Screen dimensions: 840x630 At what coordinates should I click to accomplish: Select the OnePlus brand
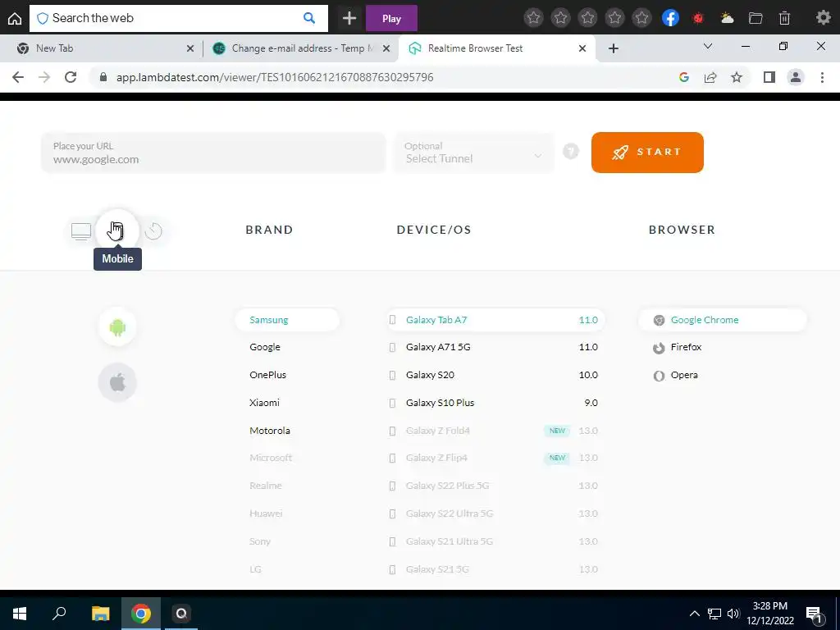point(267,375)
